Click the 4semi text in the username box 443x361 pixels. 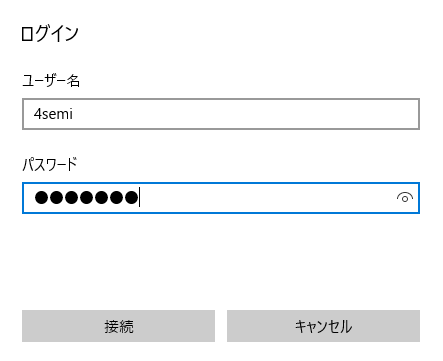[53, 114]
